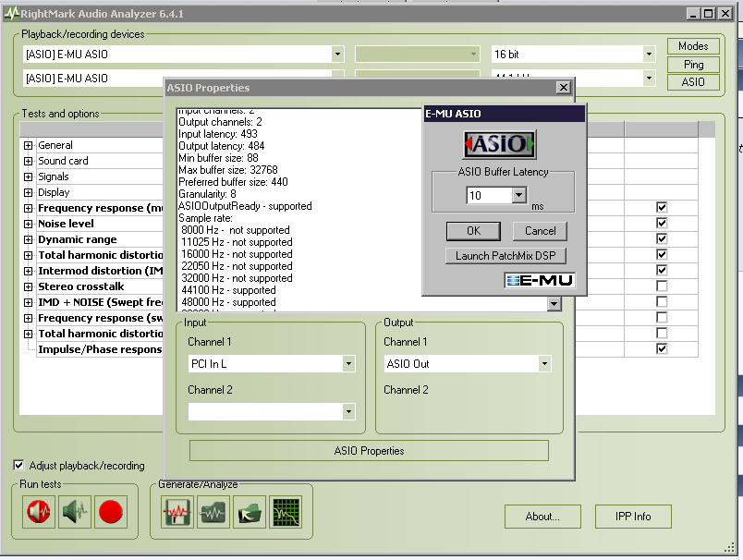Open the ASIO Buffer Latency dropdown

(x=518, y=195)
